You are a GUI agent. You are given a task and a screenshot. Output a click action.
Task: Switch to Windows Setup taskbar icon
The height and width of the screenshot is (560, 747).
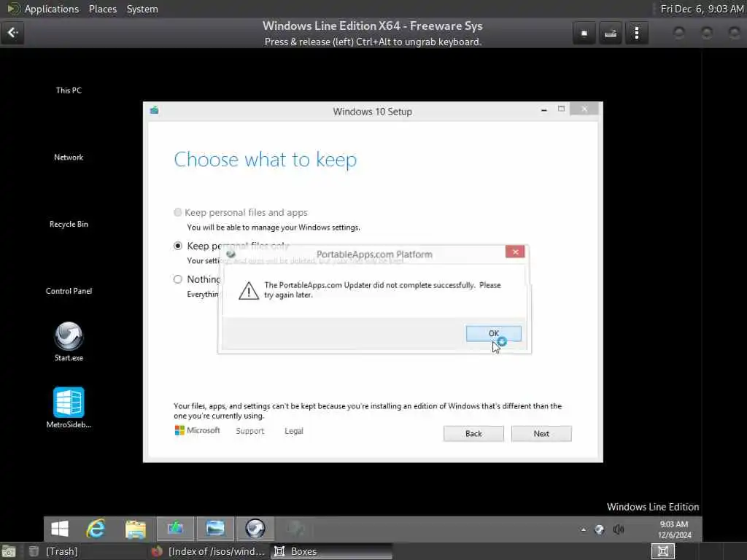175,529
